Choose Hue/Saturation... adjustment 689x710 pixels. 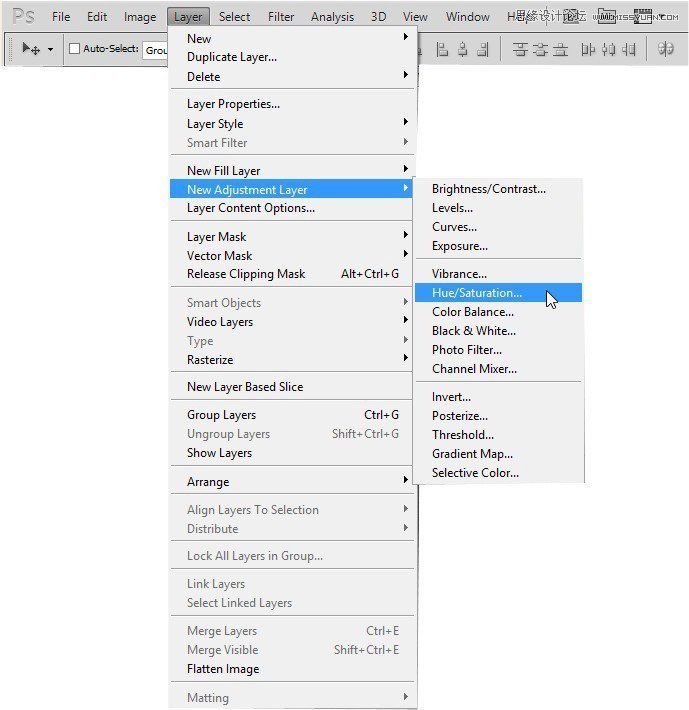pyautogui.click(x=498, y=293)
